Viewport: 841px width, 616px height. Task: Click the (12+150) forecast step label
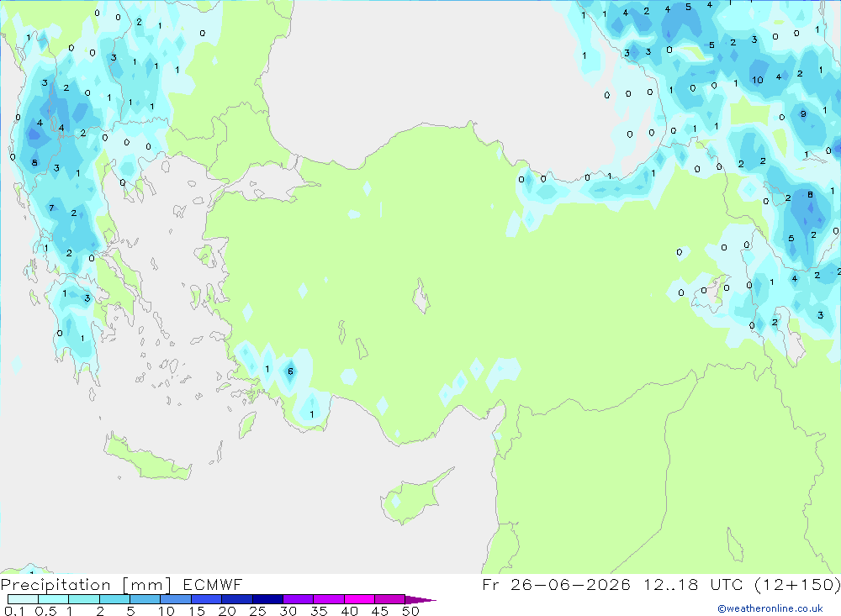(797, 584)
